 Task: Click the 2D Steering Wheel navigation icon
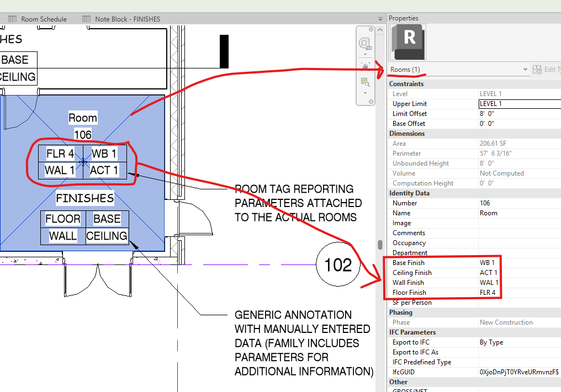click(365, 44)
